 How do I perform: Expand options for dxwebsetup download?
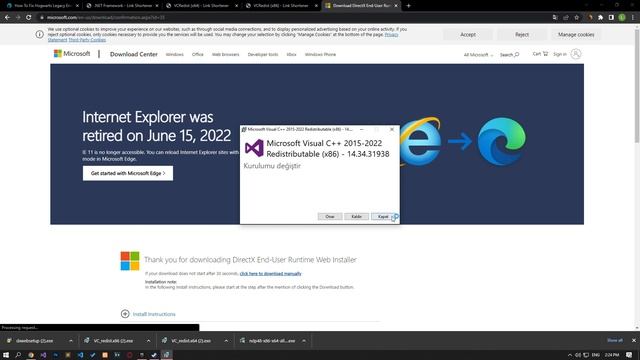71,341
